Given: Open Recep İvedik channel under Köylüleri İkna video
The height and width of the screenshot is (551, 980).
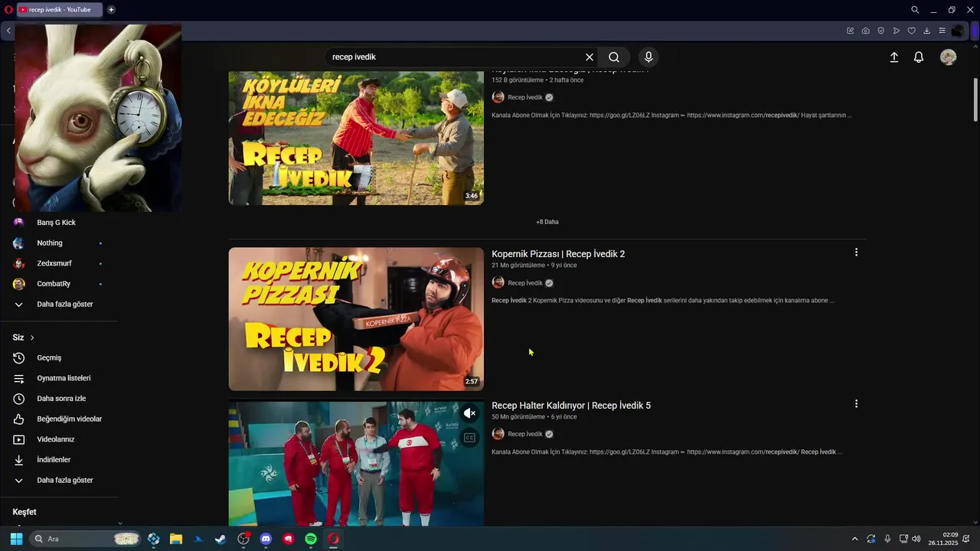Looking at the screenshot, I should [x=524, y=97].
